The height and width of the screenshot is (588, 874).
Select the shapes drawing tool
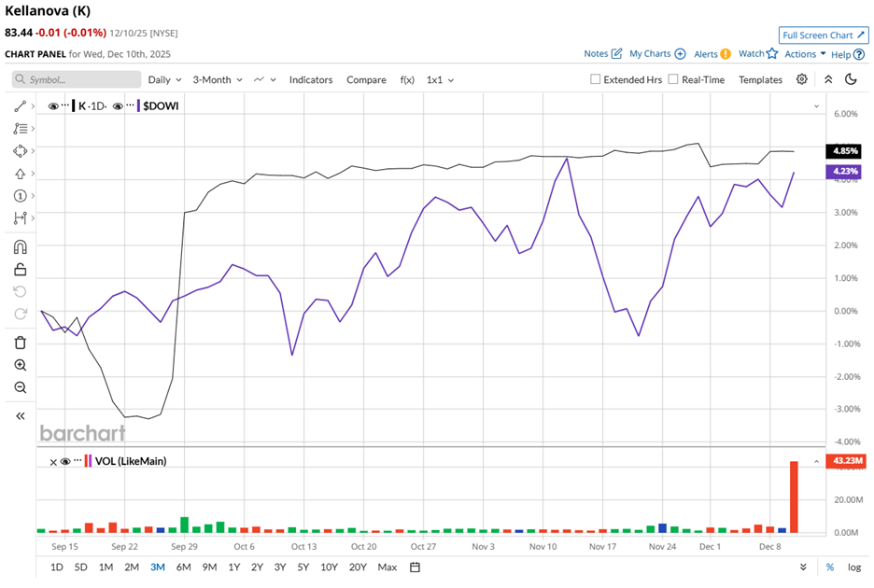20,151
